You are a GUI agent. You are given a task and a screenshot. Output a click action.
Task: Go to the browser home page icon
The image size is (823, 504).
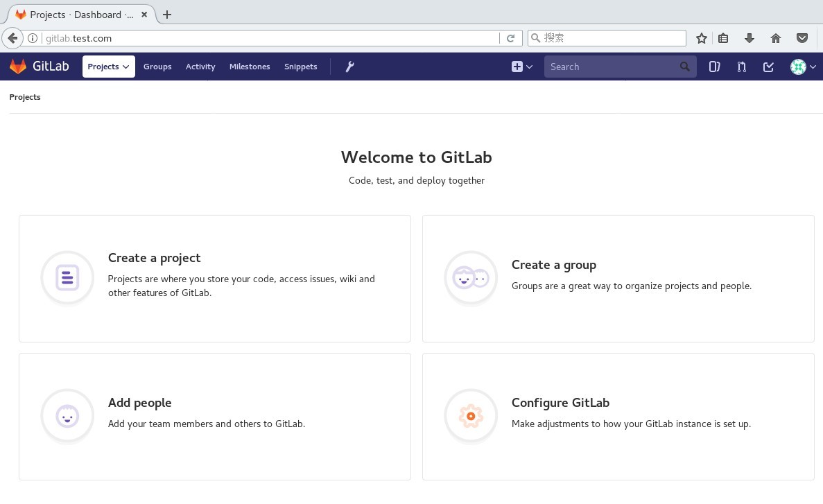tap(776, 38)
